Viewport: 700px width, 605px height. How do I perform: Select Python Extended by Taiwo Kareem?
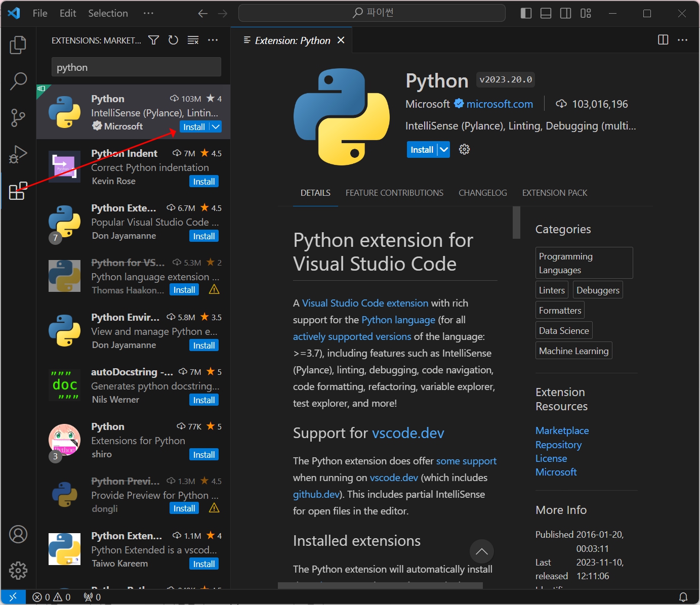134,549
